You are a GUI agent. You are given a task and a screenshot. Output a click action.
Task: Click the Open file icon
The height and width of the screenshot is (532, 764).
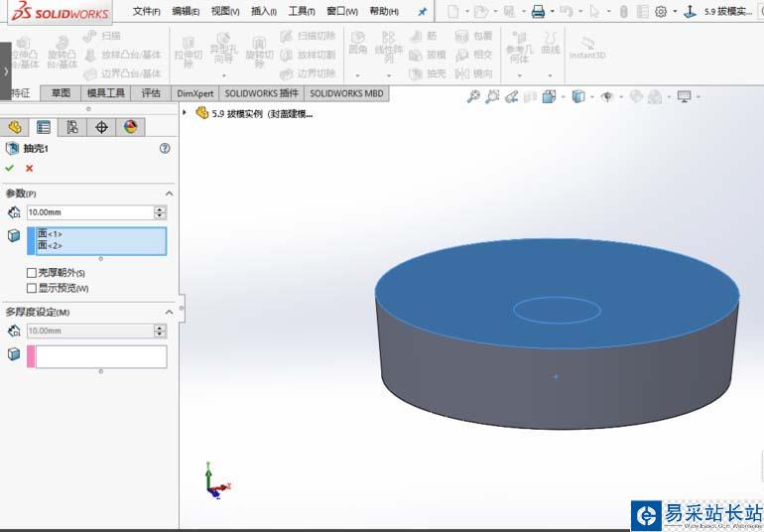point(481,11)
